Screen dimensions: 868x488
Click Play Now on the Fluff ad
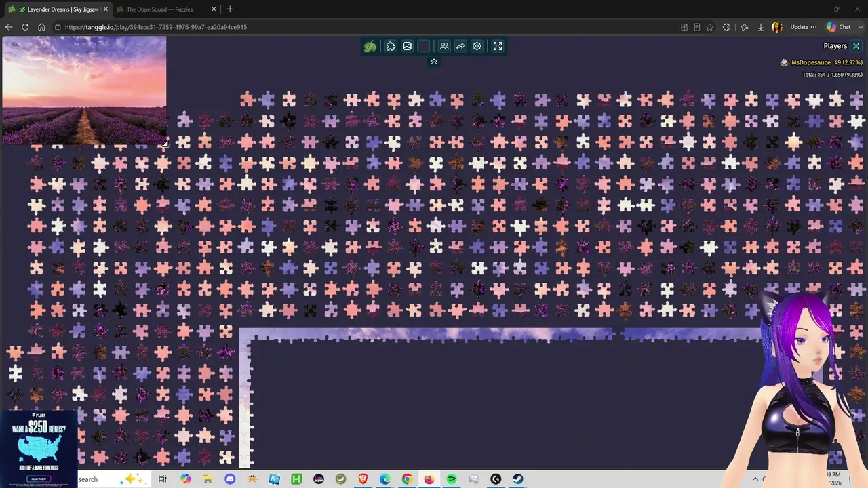click(39, 479)
